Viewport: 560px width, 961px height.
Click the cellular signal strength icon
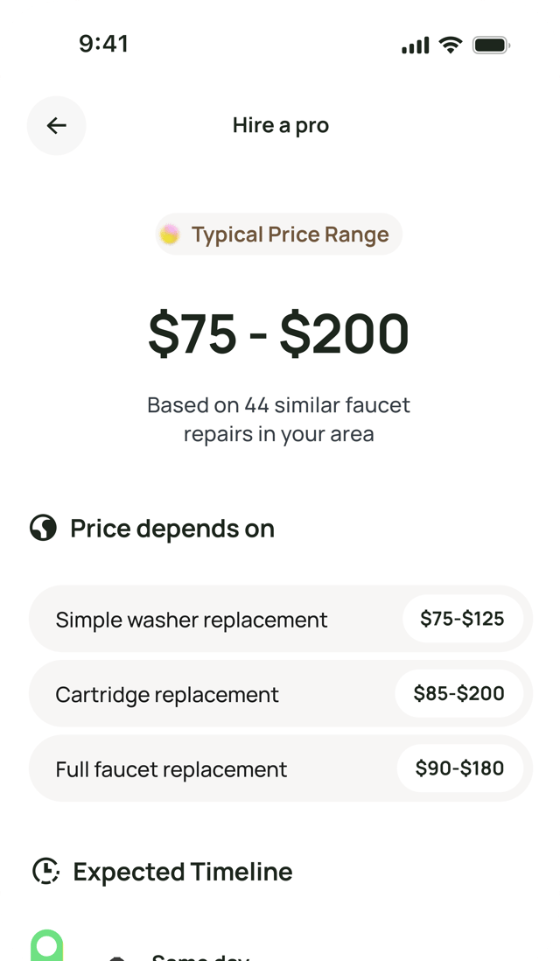(416, 46)
